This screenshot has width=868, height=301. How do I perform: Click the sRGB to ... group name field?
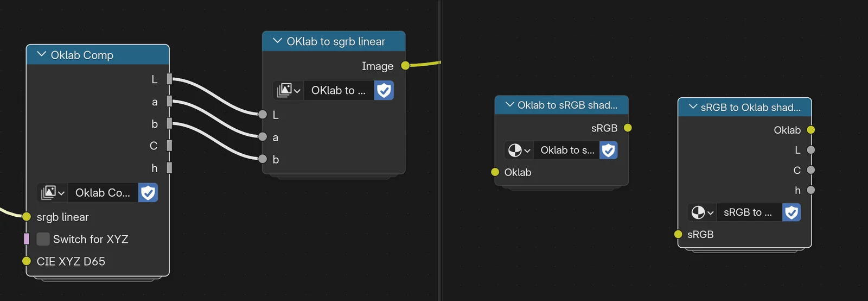pos(748,212)
